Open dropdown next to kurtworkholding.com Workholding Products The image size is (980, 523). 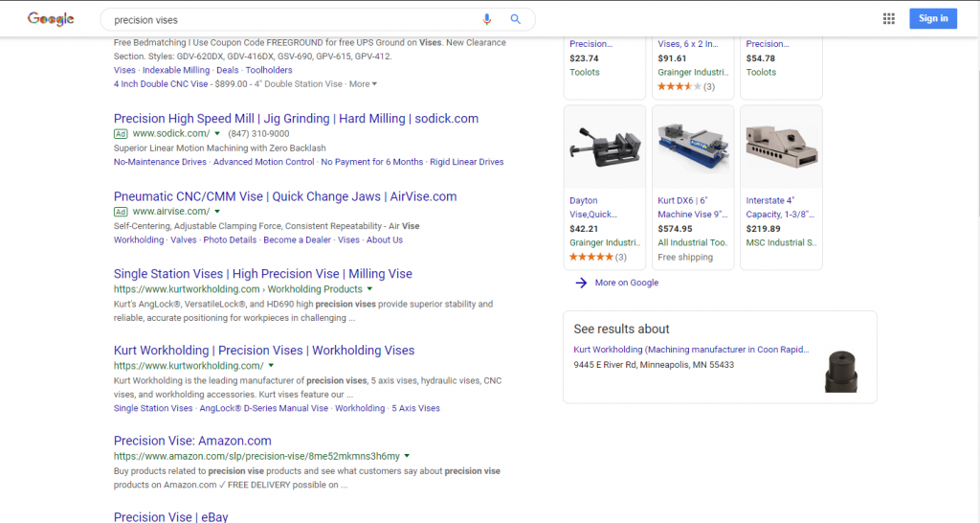click(x=369, y=289)
